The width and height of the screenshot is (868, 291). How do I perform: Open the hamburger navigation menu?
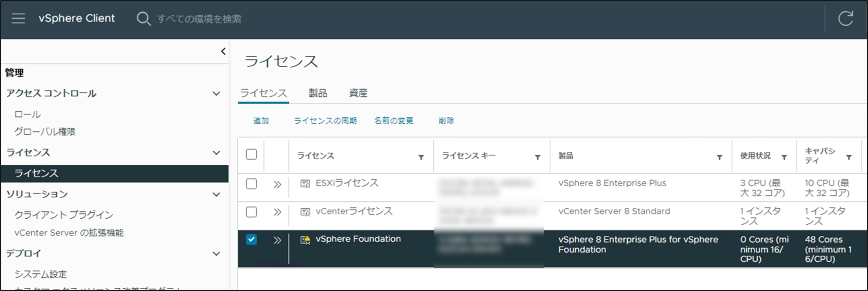[x=18, y=18]
